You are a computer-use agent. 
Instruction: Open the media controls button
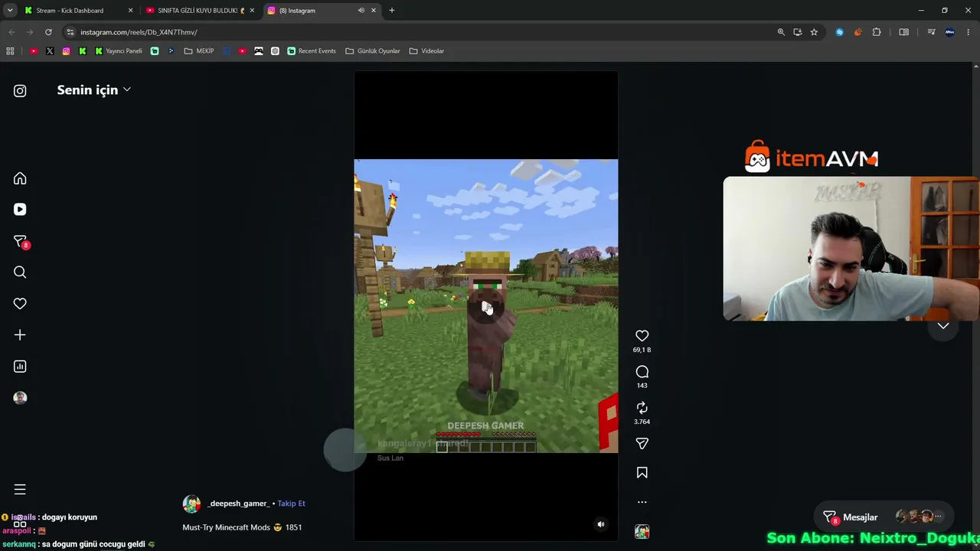coord(931,32)
